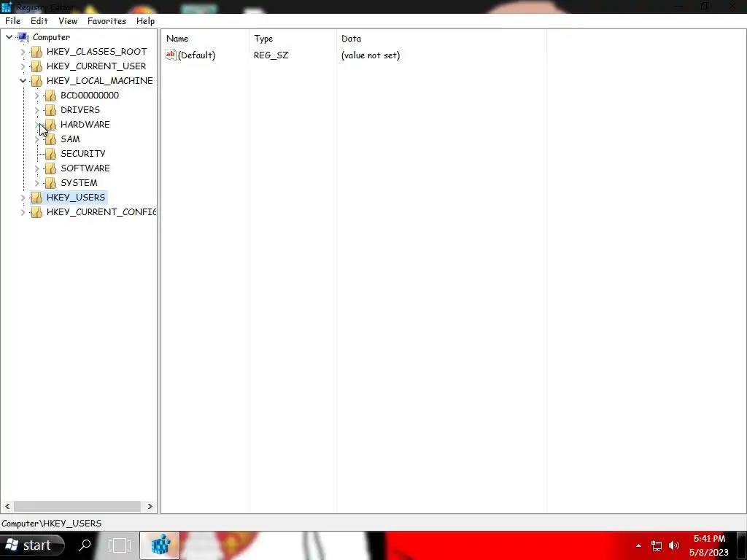
Task: Click HKEY_CLASSES_ROOT folder icon
Action: 36,52
